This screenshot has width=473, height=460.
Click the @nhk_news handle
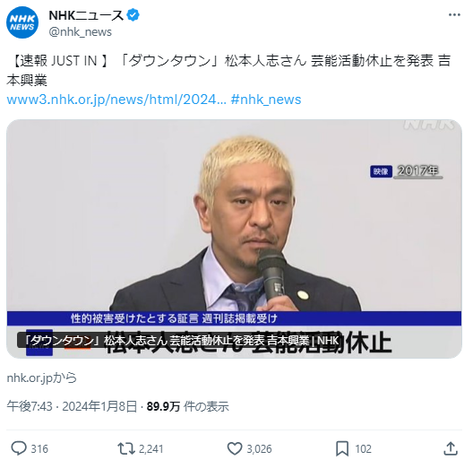(x=80, y=32)
